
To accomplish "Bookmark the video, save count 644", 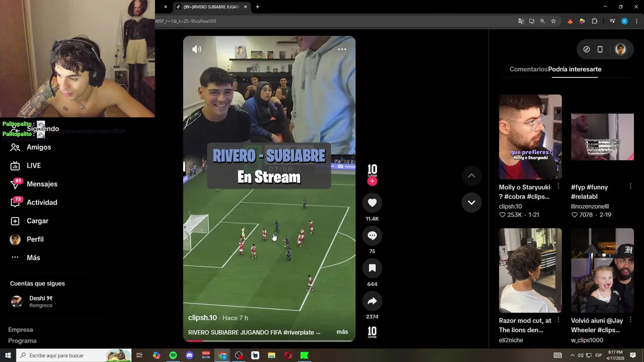I will [372, 268].
